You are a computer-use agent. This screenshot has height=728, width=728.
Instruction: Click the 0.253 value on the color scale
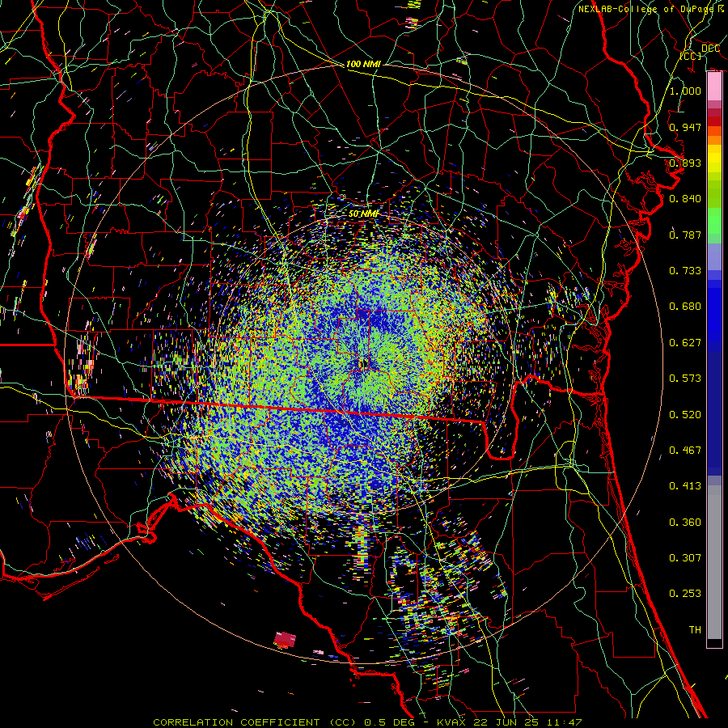[x=685, y=594]
